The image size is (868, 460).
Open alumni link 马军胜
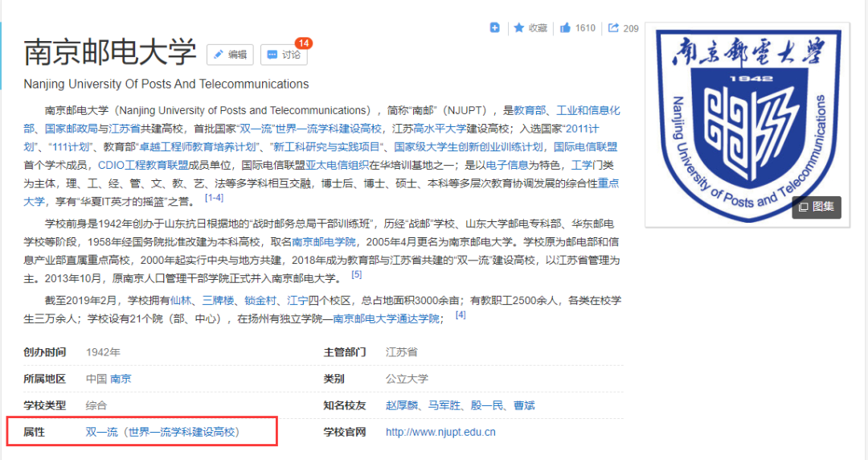click(444, 405)
